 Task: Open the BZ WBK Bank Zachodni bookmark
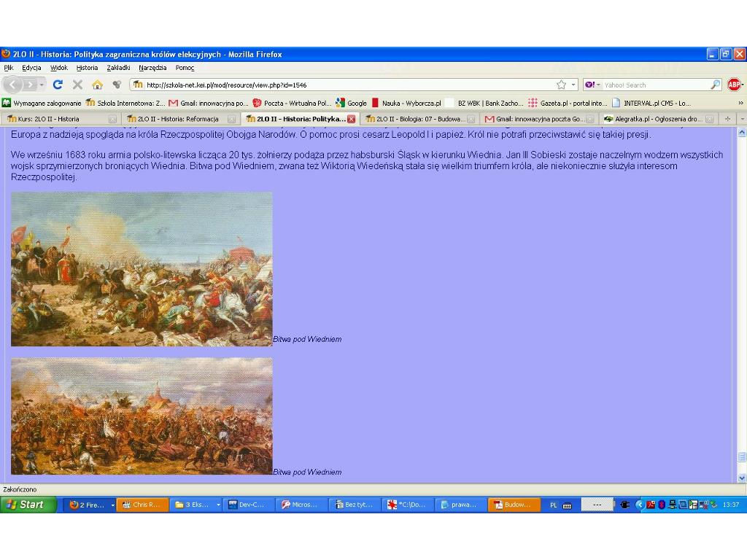click(x=484, y=103)
